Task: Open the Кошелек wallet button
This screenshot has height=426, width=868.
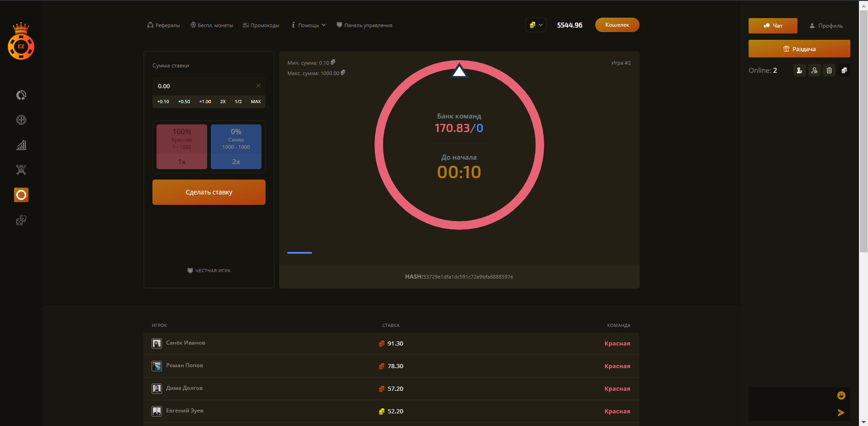Action: coord(617,25)
